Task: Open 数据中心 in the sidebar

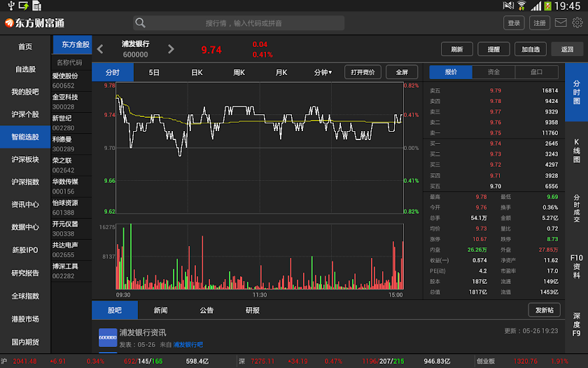Action: [25, 227]
